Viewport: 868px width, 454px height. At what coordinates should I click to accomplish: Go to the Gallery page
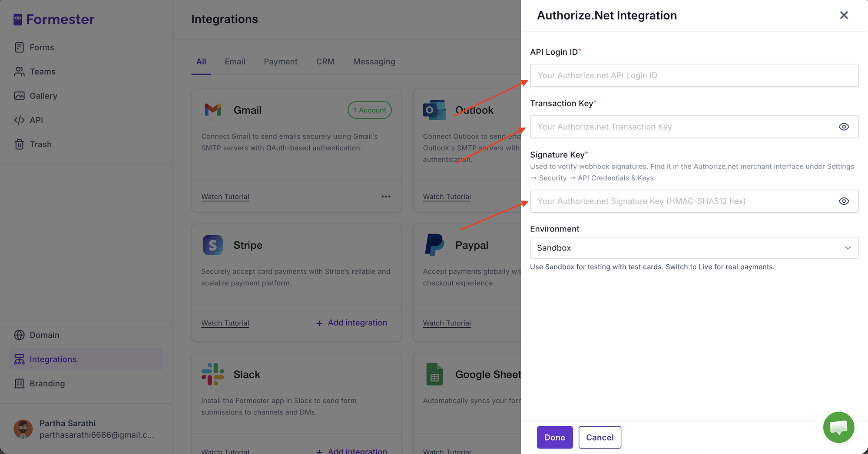pos(43,96)
